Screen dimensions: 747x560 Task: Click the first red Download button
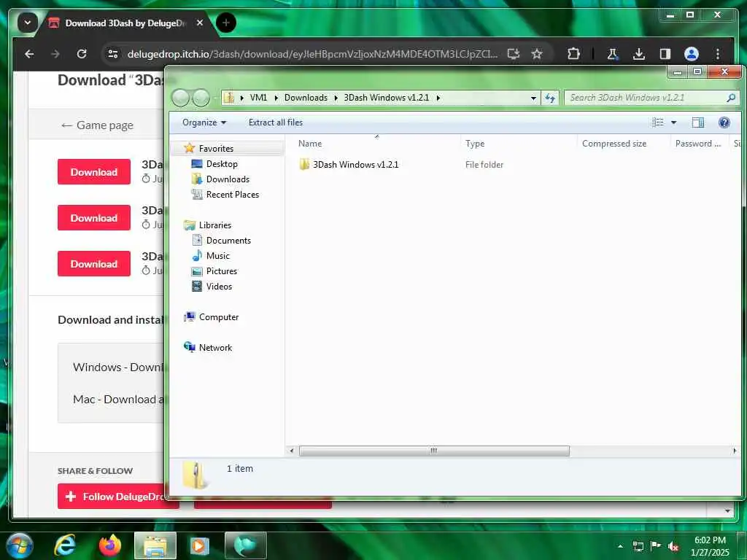pyautogui.click(x=94, y=172)
